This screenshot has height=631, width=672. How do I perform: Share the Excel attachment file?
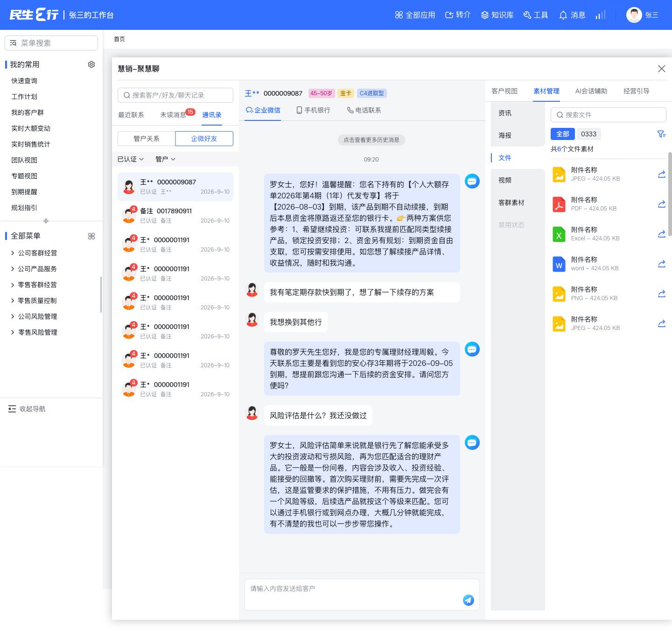662,234
